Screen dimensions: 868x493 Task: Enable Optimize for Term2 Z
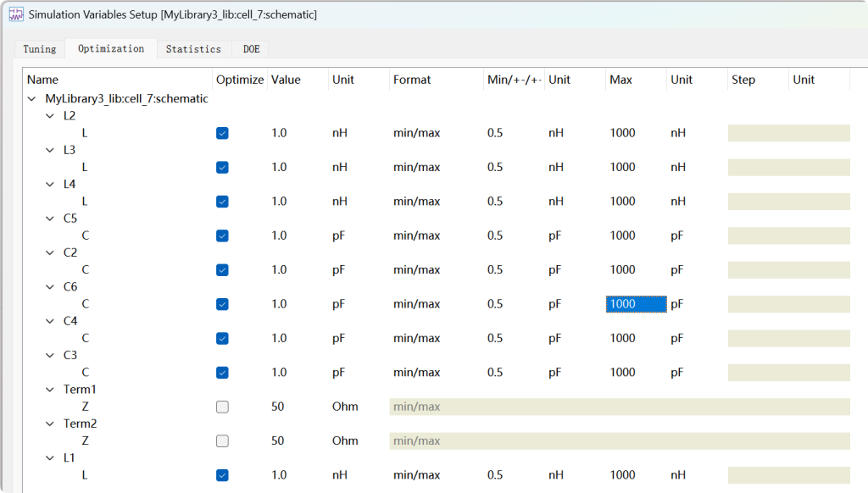pyautogui.click(x=222, y=441)
